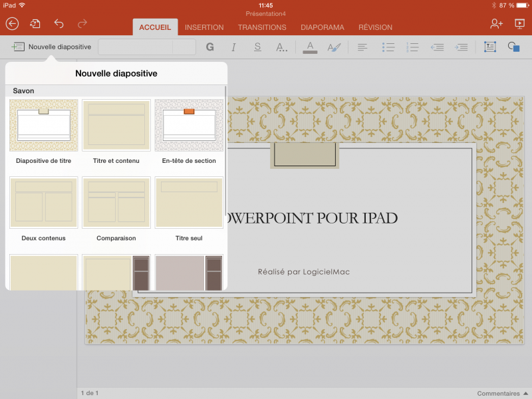
Task: Toggle italic formatting
Action: coord(233,47)
